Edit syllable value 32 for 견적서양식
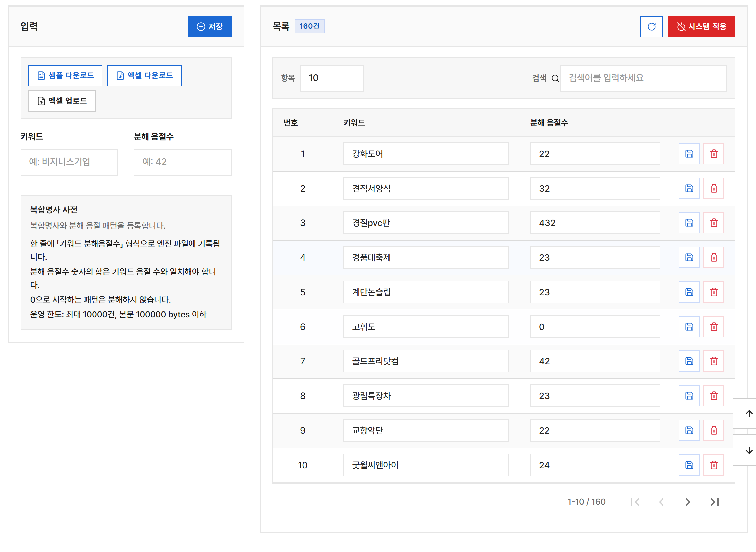The width and height of the screenshot is (756, 552). coord(595,189)
